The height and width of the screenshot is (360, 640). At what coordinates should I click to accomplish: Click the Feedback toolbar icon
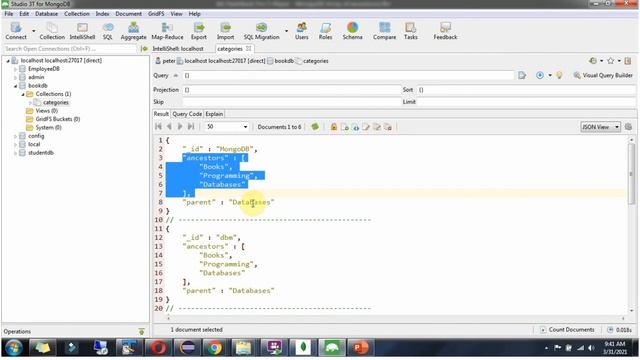click(445, 31)
